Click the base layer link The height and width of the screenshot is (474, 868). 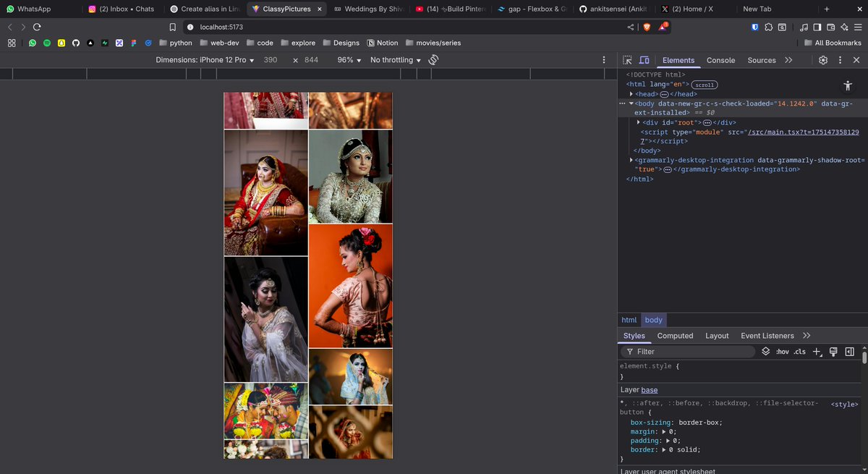(650, 390)
